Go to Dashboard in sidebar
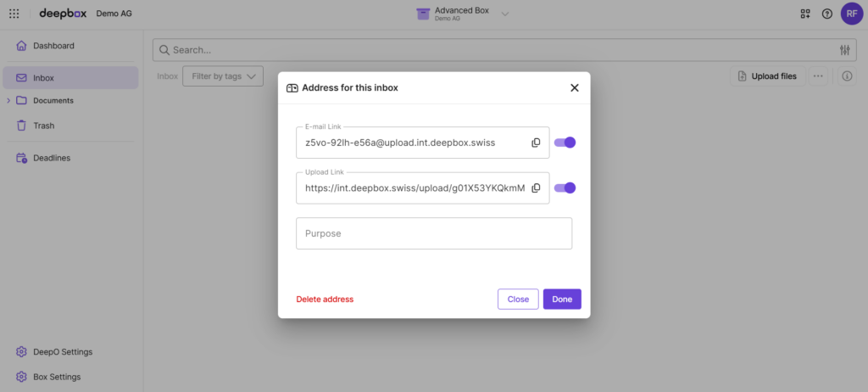 click(x=53, y=46)
